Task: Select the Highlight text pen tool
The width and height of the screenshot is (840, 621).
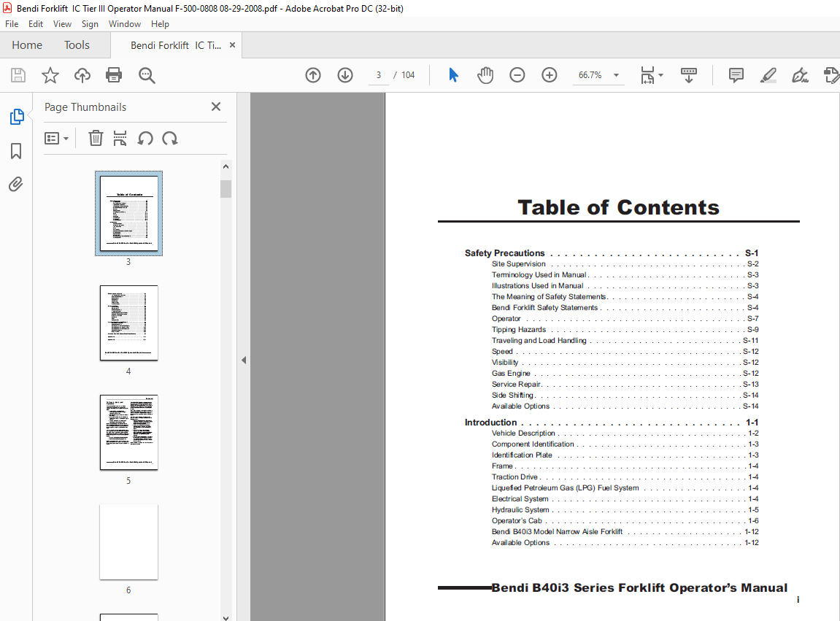Action: pyautogui.click(x=768, y=75)
